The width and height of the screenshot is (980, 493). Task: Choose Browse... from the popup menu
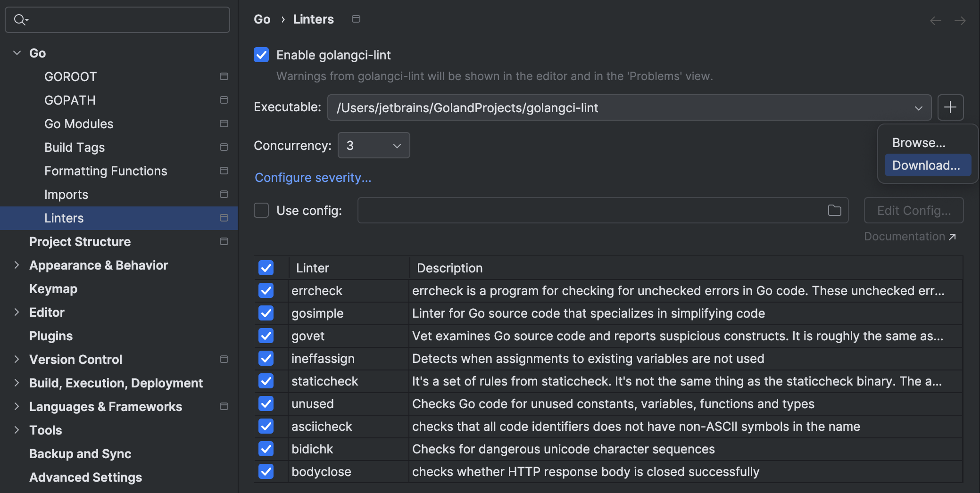(x=919, y=143)
